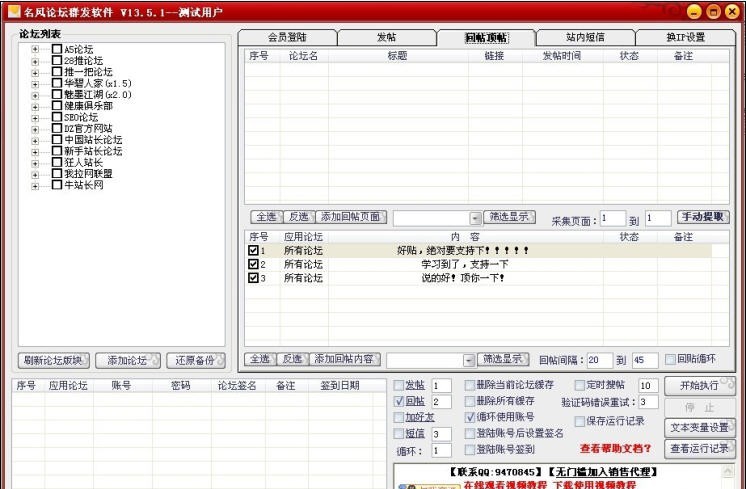Uncheck reply row 1 好帖 checkbox
This screenshot has width=746, height=489.
253,250
